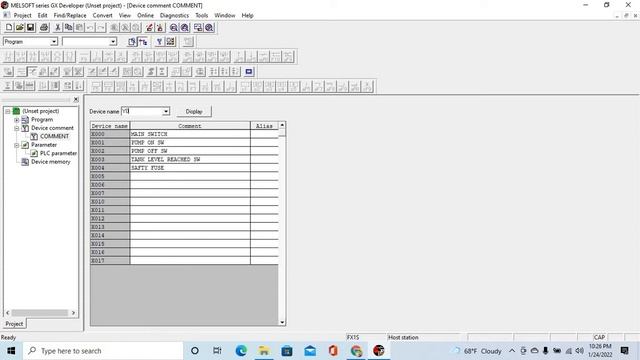This screenshot has width=640, height=360.
Task: Save the project with floppy disk icon
Action: pyautogui.click(x=30, y=27)
